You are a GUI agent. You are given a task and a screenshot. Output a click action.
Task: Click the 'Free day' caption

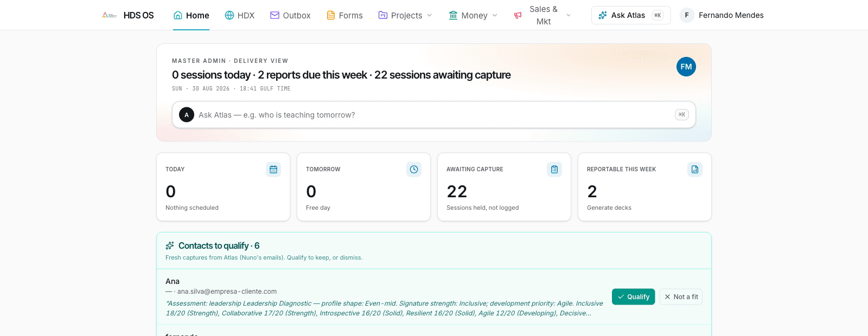[318, 208]
